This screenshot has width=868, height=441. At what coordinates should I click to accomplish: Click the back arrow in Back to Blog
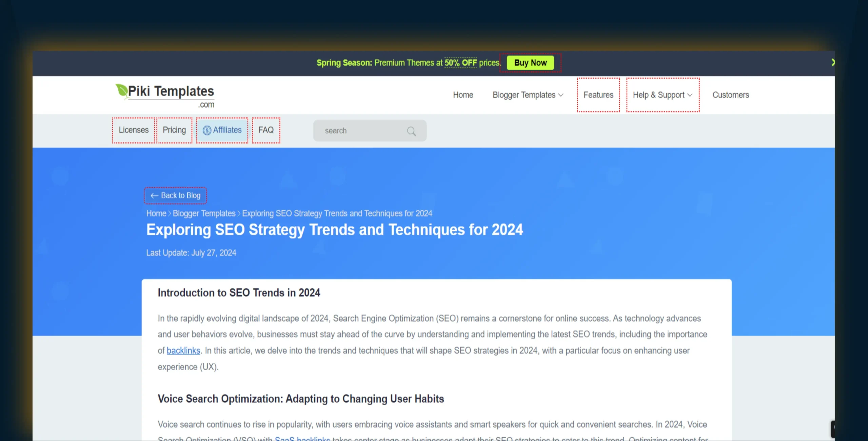coord(154,196)
